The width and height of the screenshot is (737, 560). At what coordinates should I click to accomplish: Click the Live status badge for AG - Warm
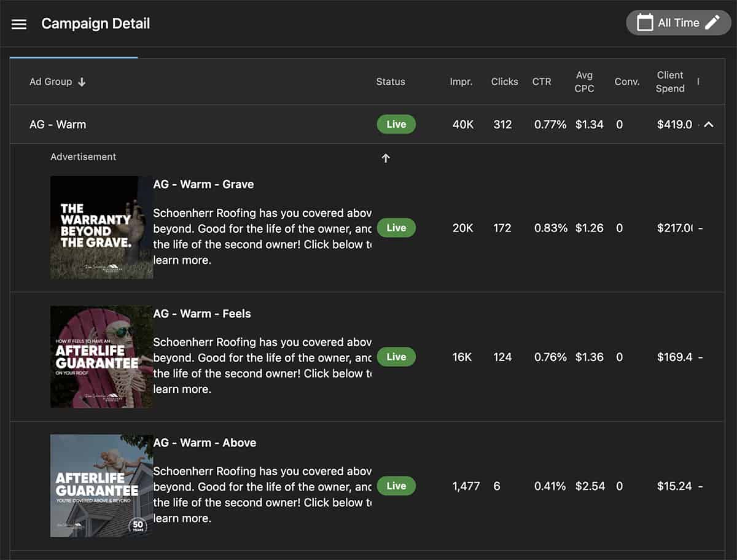tap(396, 124)
